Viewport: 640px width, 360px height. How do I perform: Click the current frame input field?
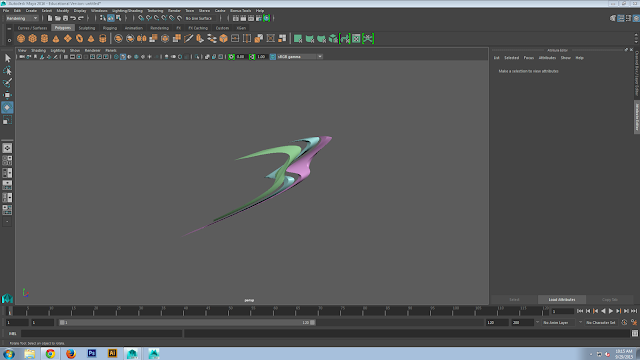click(562, 311)
